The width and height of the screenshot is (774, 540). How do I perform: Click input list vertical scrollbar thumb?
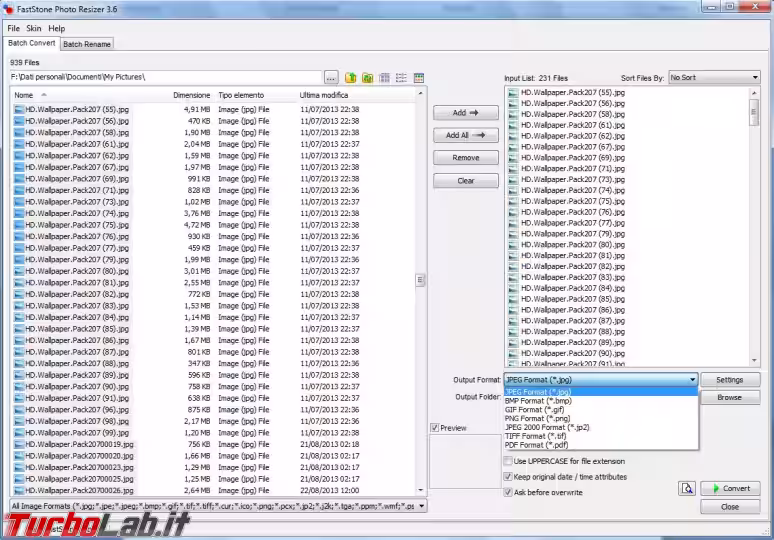(754, 112)
